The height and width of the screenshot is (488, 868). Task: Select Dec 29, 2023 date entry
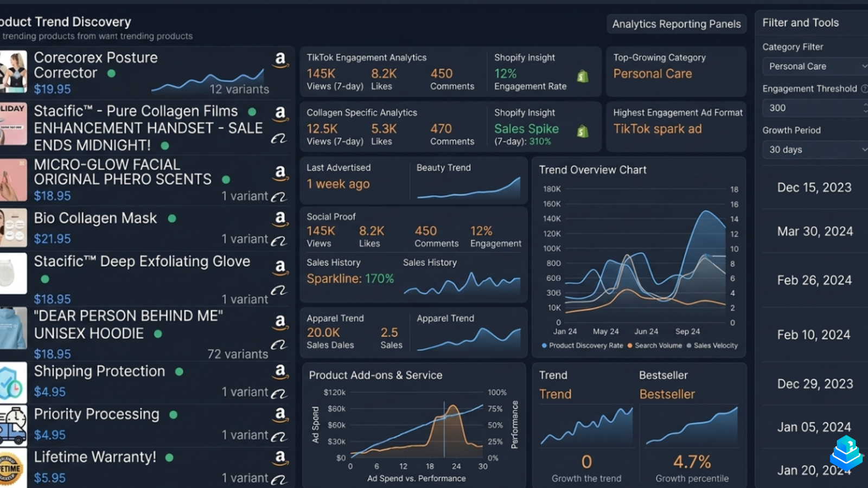[815, 384]
